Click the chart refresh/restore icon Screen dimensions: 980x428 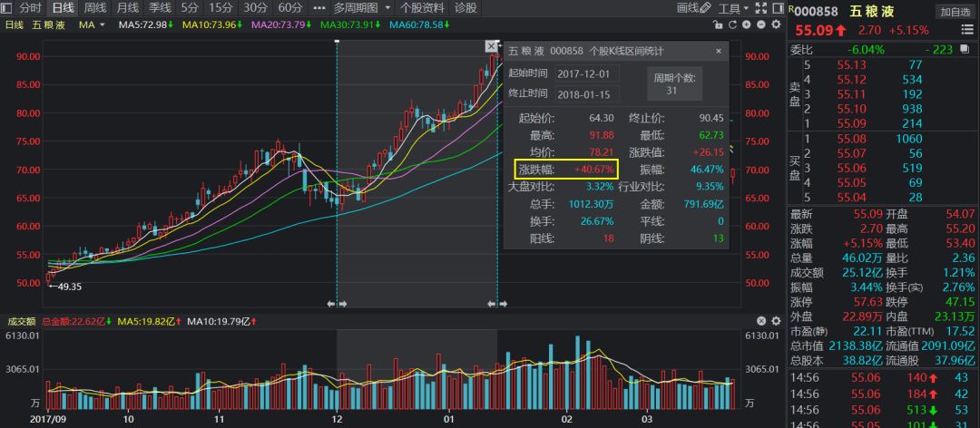733,24
